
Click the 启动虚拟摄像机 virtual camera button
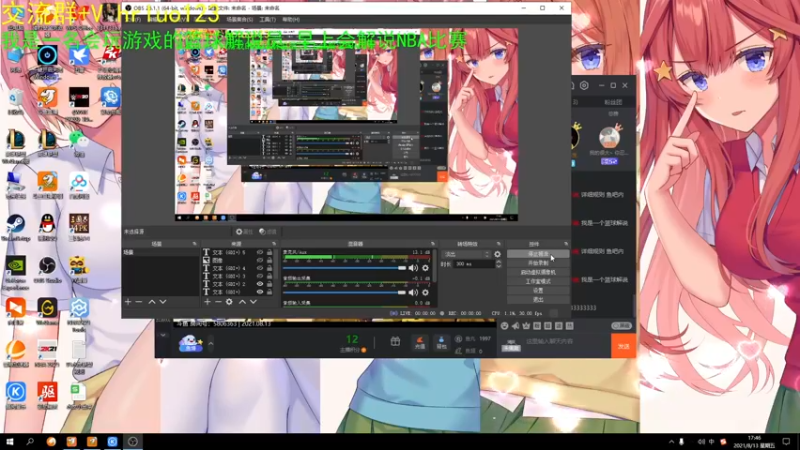[x=538, y=272]
